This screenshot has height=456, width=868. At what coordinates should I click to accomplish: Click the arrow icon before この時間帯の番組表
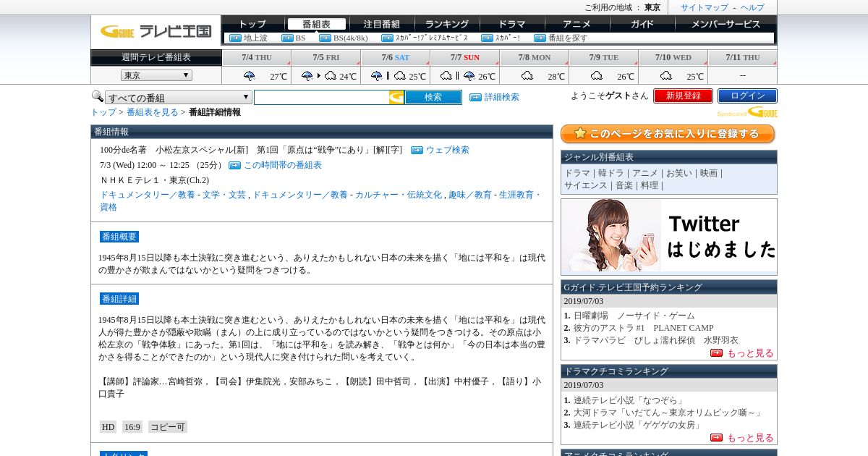(x=234, y=165)
